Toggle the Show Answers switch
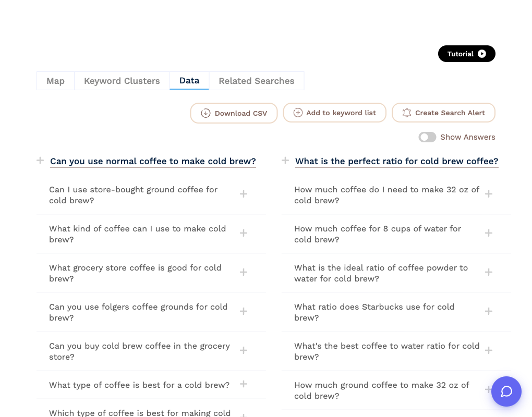This screenshot has width=532, height=417. pyautogui.click(x=427, y=137)
